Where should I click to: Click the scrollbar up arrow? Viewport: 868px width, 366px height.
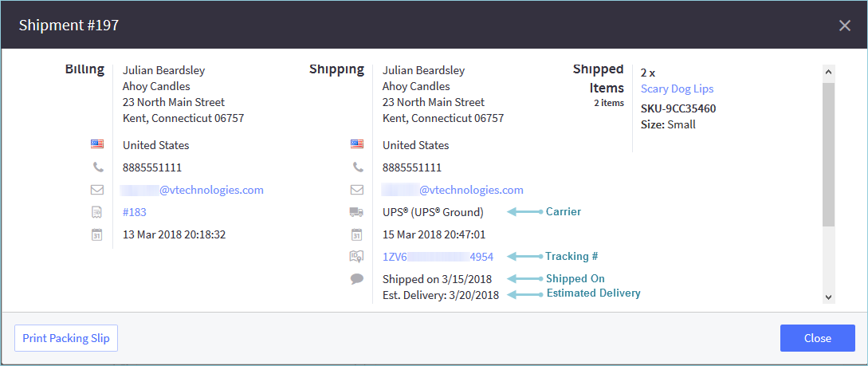coord(828,72)
